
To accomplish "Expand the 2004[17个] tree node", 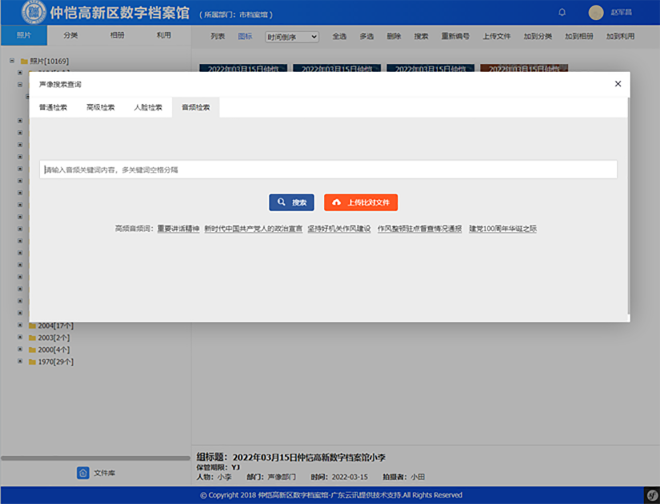I will 19,326.
